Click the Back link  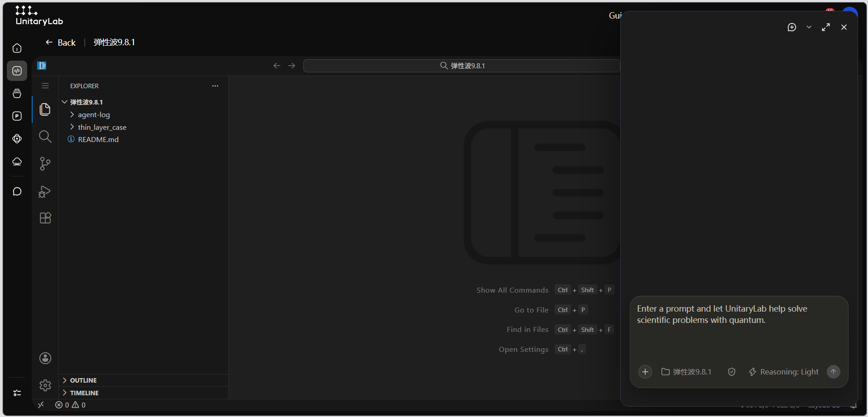(x=61, y=43)
